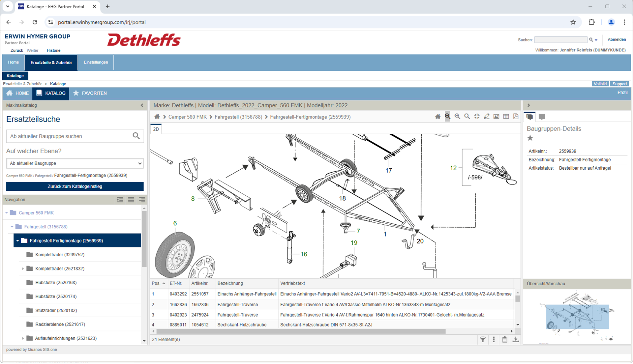Screen dimensions: 633x364
Task: Select the 2D drawing tab
Action: click(x=156, y=129)
